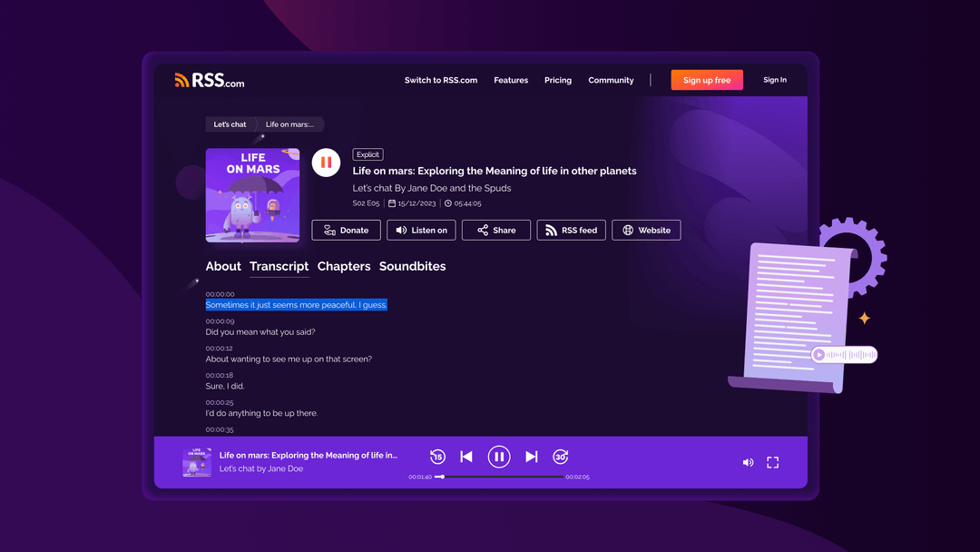
Task: Click the Sign up free button
Action: [x=707, y=80]
